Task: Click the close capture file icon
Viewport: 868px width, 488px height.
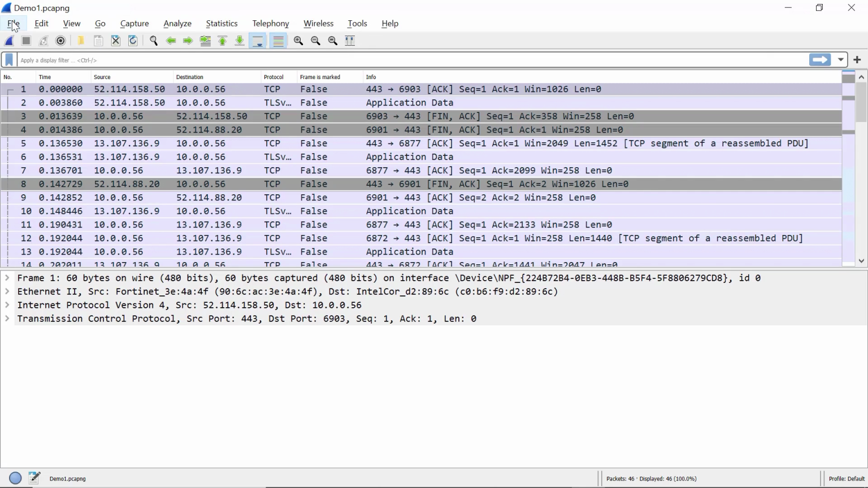Action: [x=116, y=41]
